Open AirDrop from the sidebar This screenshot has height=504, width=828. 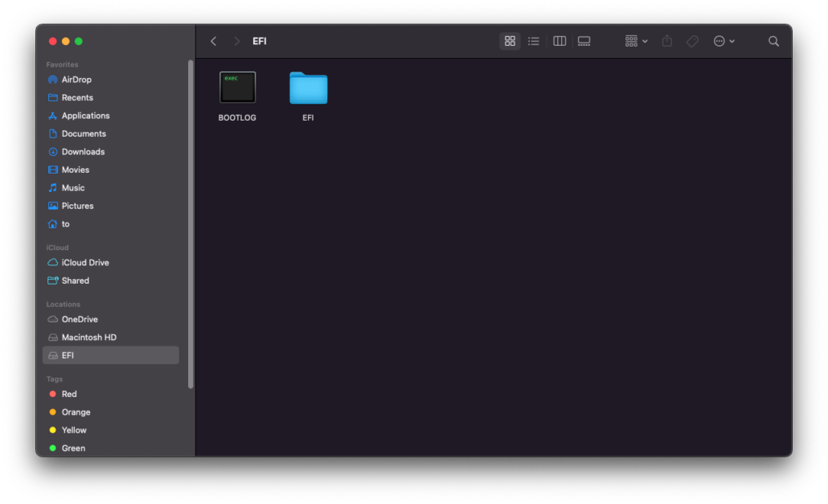pos(79,79)
